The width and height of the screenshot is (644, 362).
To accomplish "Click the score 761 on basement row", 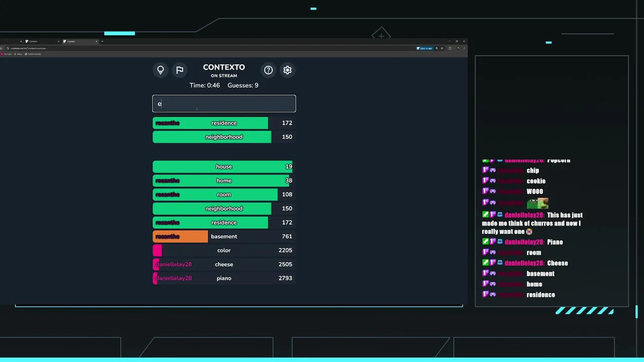I will 287,236.
